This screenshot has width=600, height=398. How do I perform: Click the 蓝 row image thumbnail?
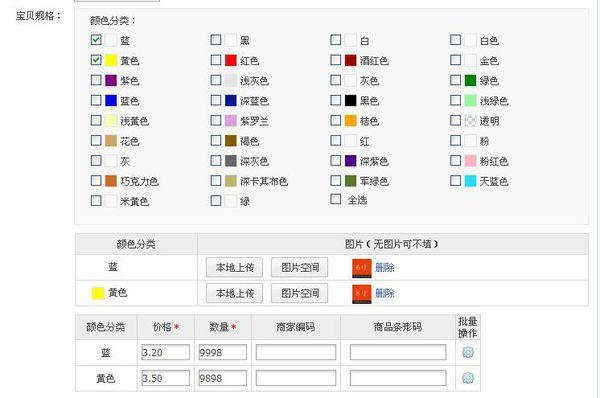point(362,268)
